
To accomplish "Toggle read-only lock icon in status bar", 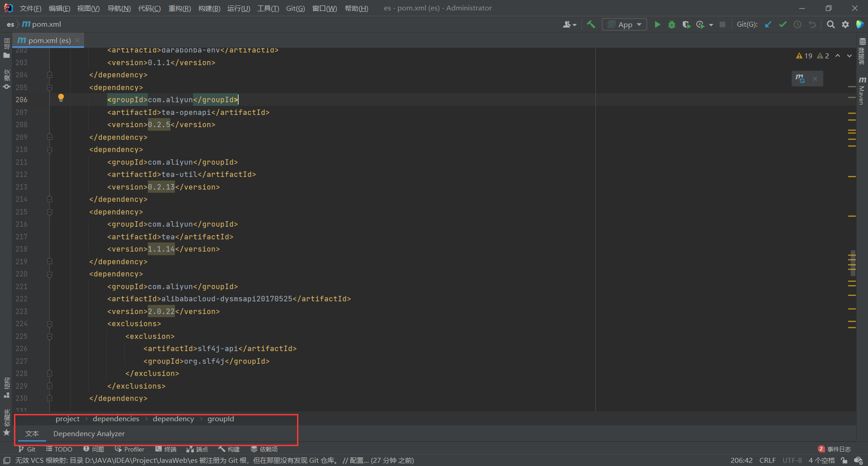I will click(844, 460).
